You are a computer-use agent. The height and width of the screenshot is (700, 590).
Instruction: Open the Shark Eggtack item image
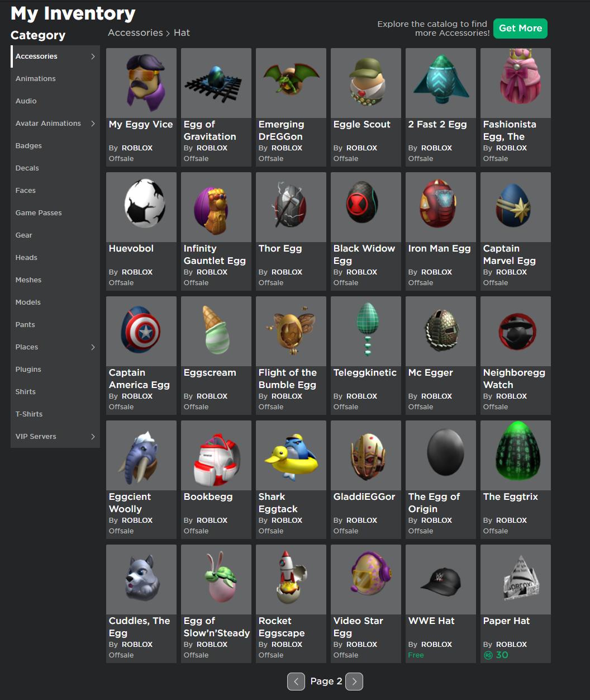291,455
